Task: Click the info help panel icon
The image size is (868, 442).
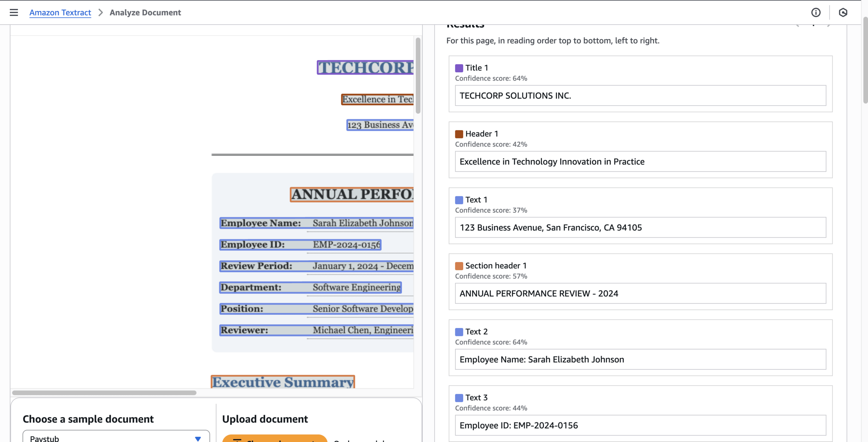Action: (816, 13)
